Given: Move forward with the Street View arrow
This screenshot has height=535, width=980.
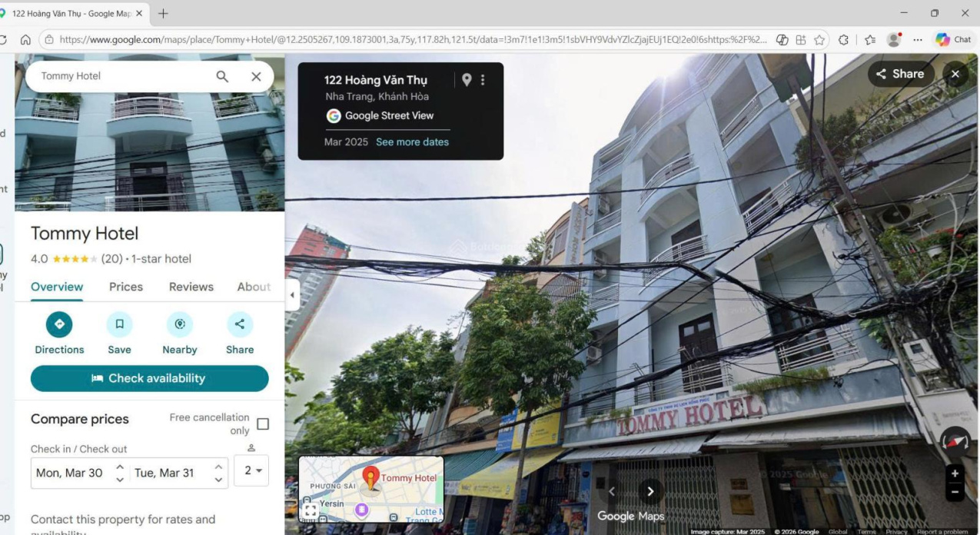Looking at the screenshot, I should point(650,492).
